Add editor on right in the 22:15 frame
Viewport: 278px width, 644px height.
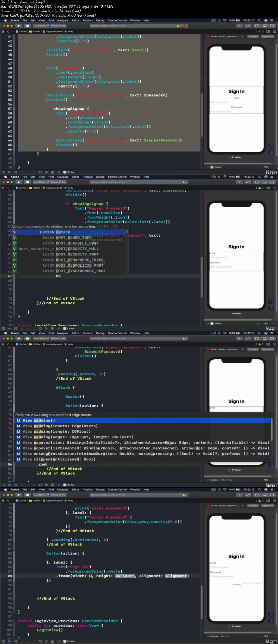(274, 344)
